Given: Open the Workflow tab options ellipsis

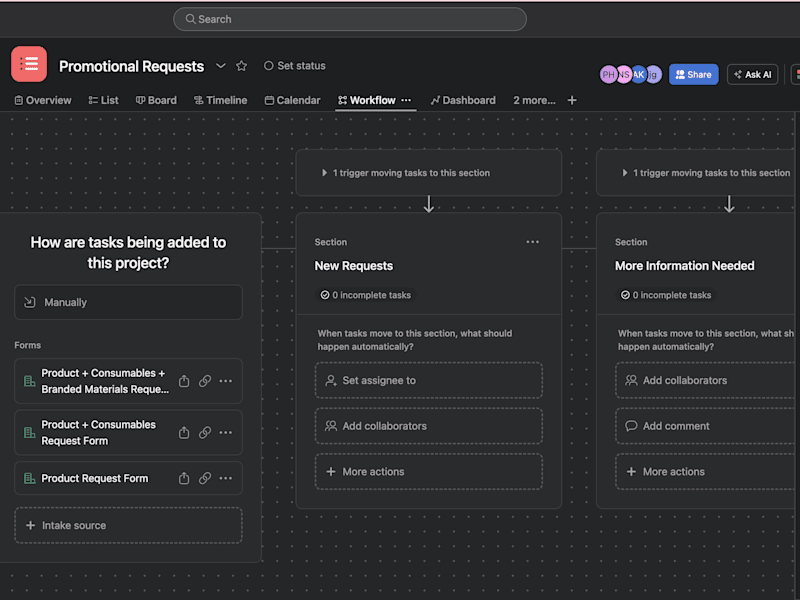Looking at the screenshot, I should pos(406,100).
